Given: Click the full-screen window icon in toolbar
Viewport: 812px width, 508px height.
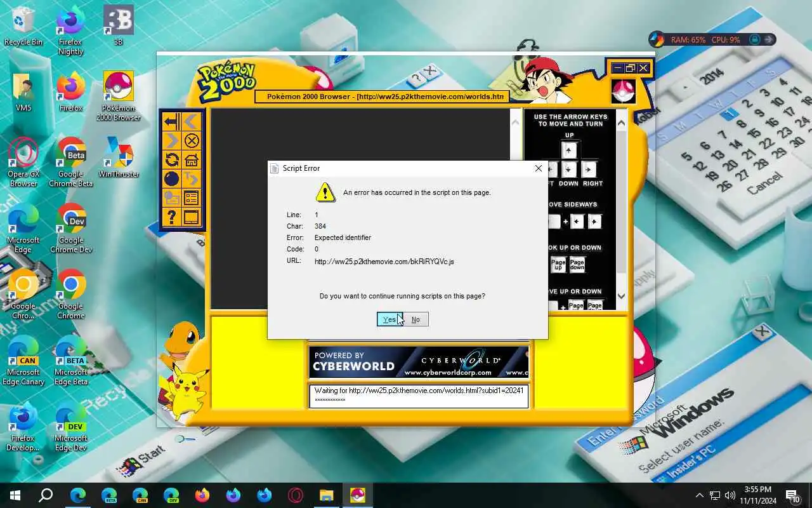Looking at the screenshot, I should click(x=192, y=217).
